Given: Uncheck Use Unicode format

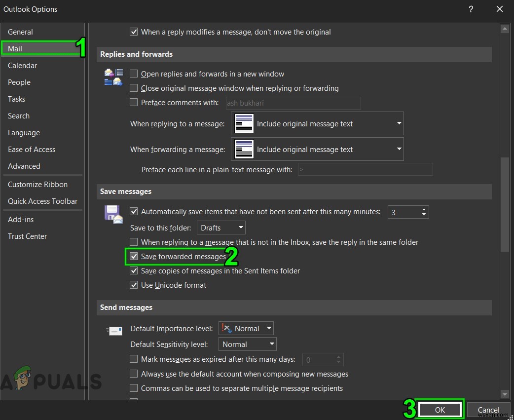Looking at the screenshot, I should click(x=134, y=285).
